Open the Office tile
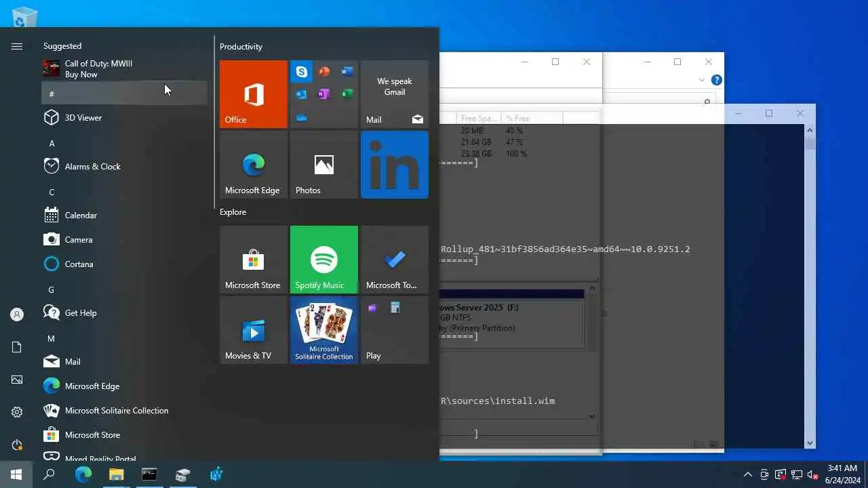 pyautogui.click(x=254, y=94)
